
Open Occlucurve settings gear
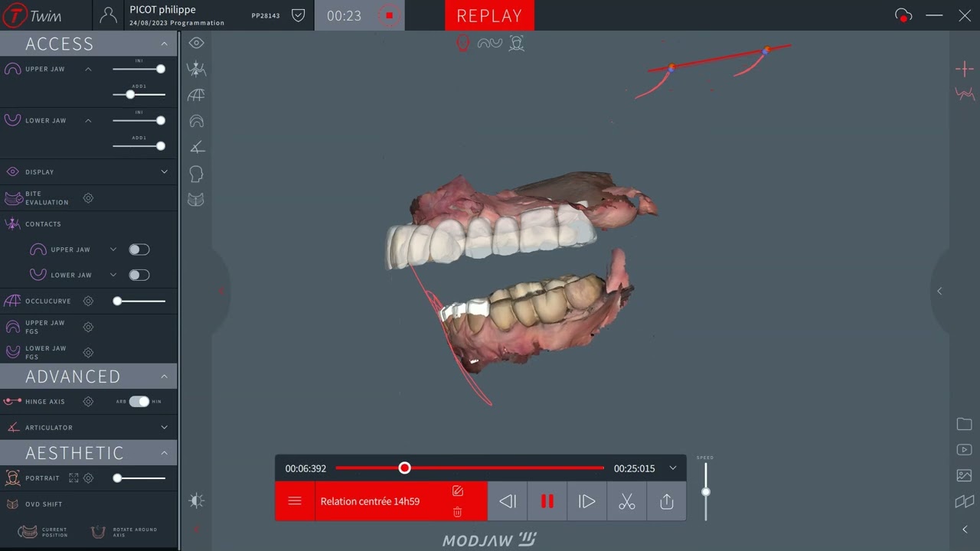coord(88,302)
